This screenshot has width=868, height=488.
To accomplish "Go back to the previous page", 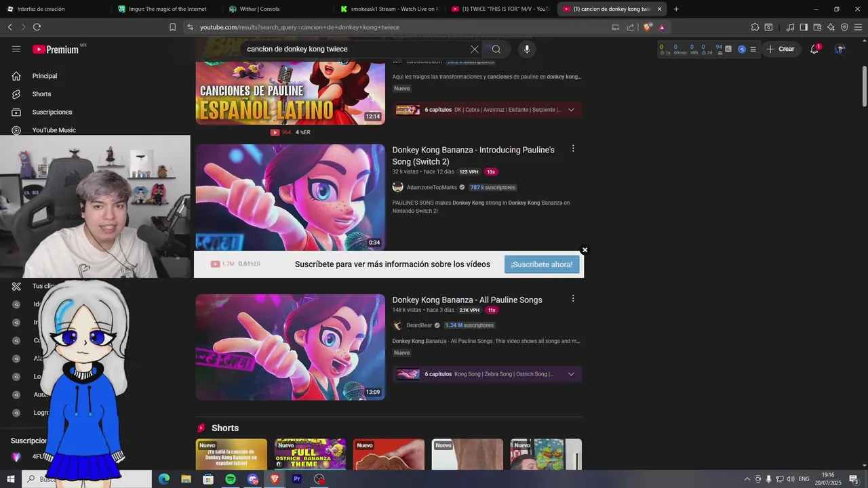I will [x=9, y=27].
